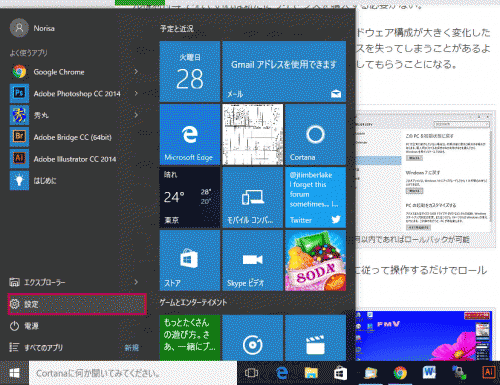Open the rollback settings screenshot in webpage
The image size is (500, 385).
pos(424,172)
